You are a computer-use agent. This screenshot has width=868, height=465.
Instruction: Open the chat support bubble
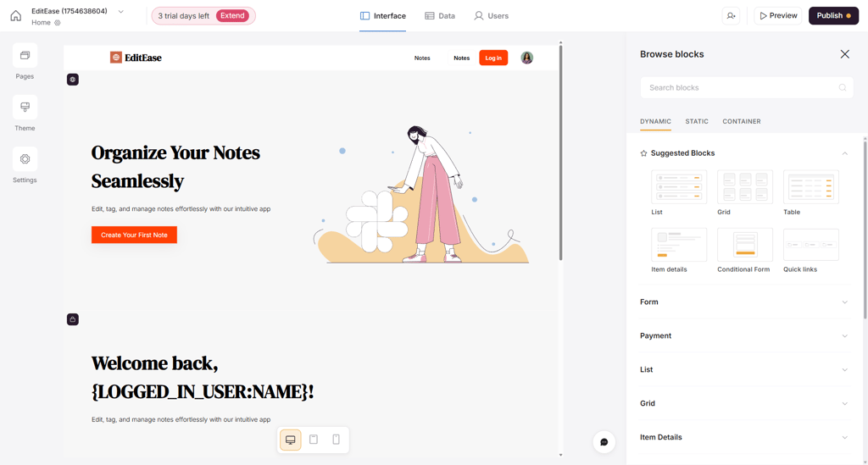[x=604, y=442]
